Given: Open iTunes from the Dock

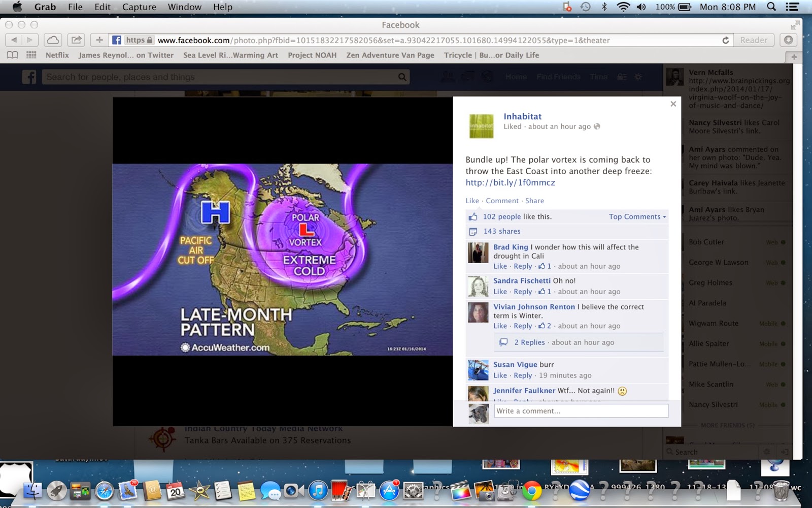Looking at the screenshot, I should [x=318, y=491].
